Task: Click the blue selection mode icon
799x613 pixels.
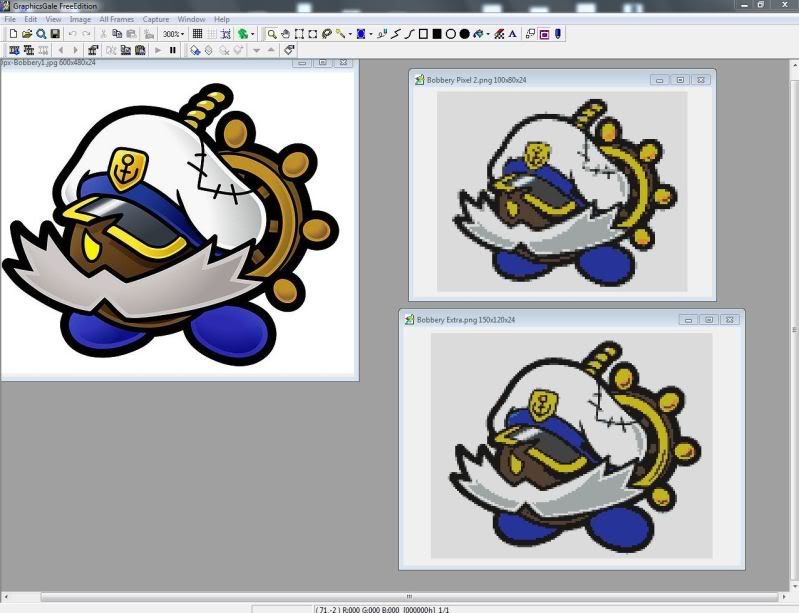Action: [361, 34]
